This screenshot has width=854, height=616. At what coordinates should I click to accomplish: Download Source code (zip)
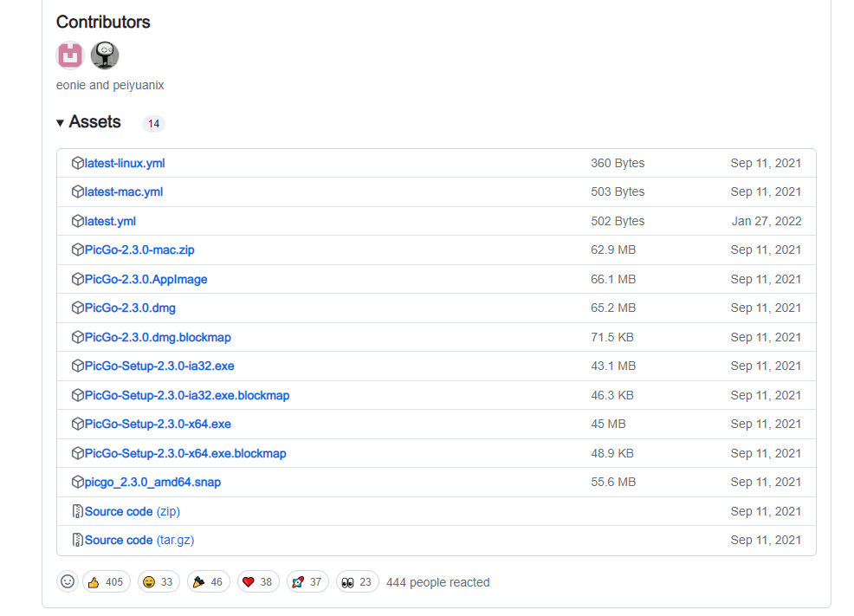133,511
